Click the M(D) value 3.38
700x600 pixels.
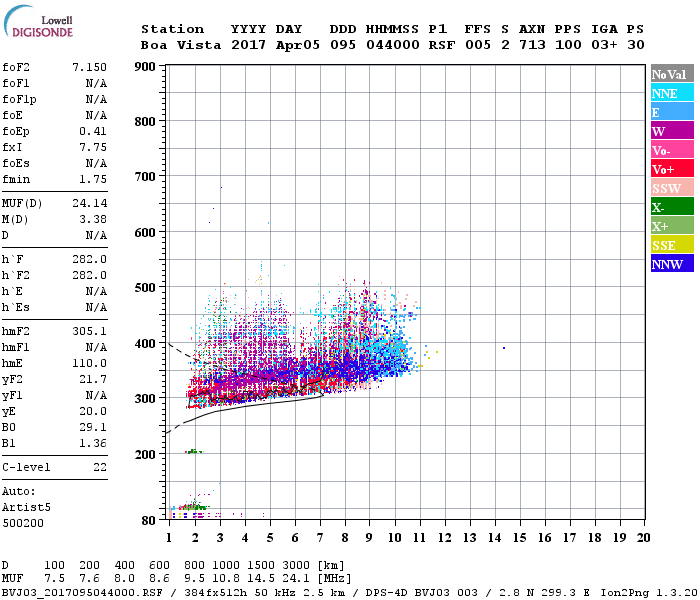click(x=93, y=220)
